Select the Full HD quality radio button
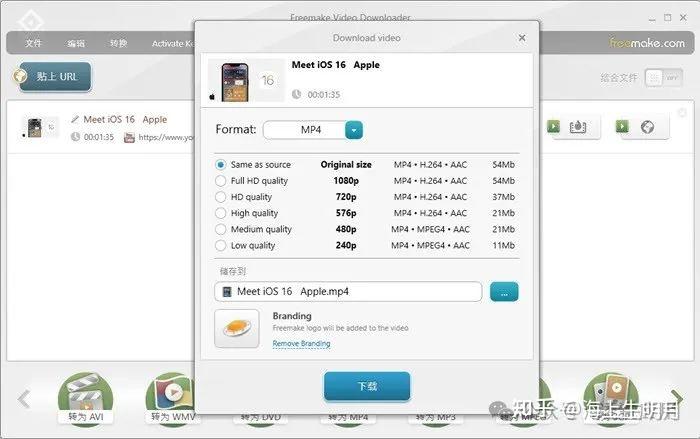This screenshot has height=439, width=700. (221, 181)
